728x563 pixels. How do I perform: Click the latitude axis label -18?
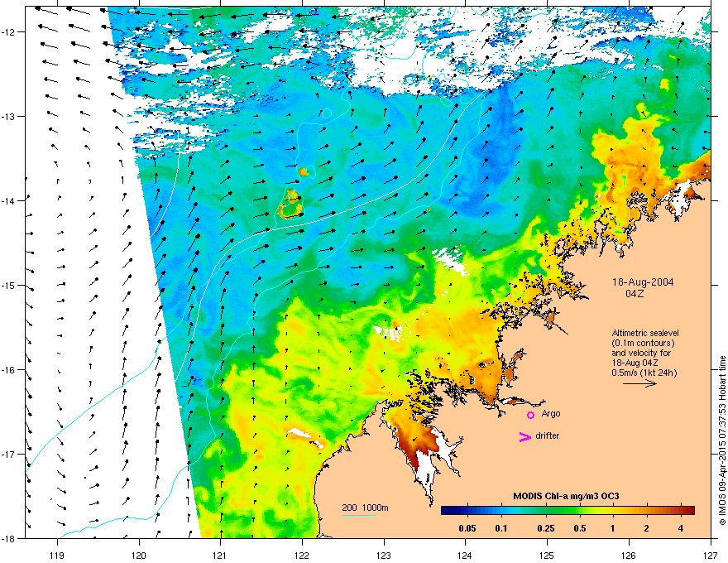click(x=8, y=539)
